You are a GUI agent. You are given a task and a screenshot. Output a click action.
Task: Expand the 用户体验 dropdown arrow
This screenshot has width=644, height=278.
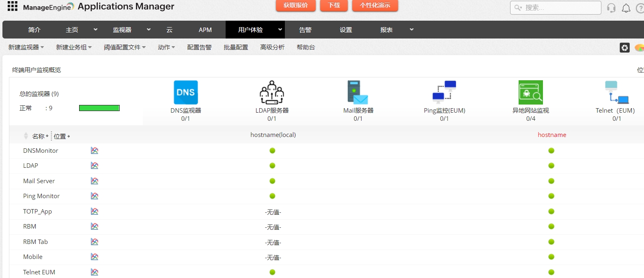[x=280, y=30]
